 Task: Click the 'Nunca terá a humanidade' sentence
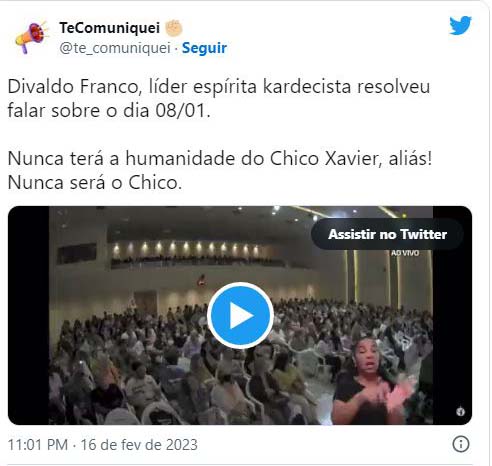pos(220,158)
